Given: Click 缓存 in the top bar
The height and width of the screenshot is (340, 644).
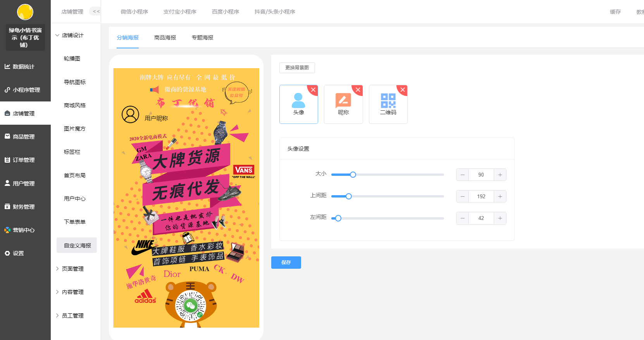Looking at the screenshot, I should click(615, 12).
